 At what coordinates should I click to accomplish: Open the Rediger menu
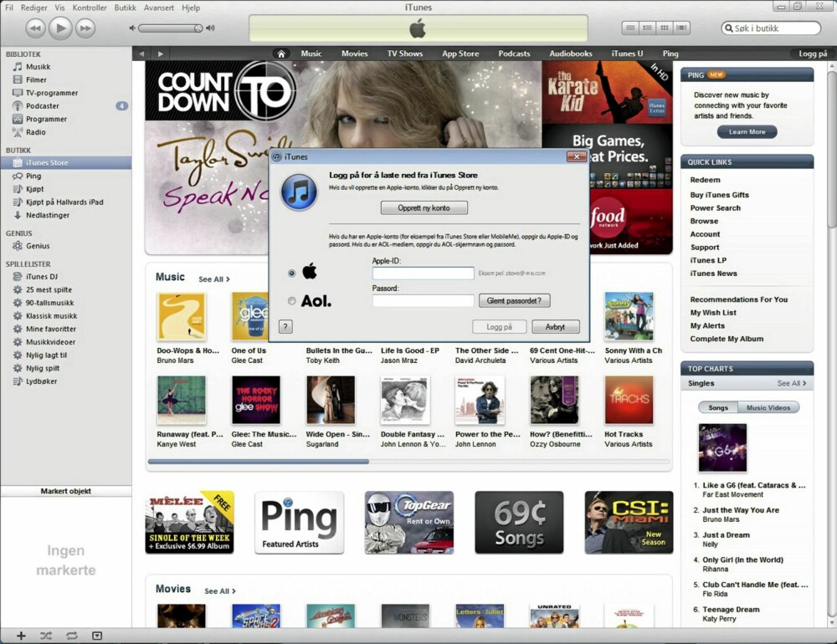(x=33, y=8)
